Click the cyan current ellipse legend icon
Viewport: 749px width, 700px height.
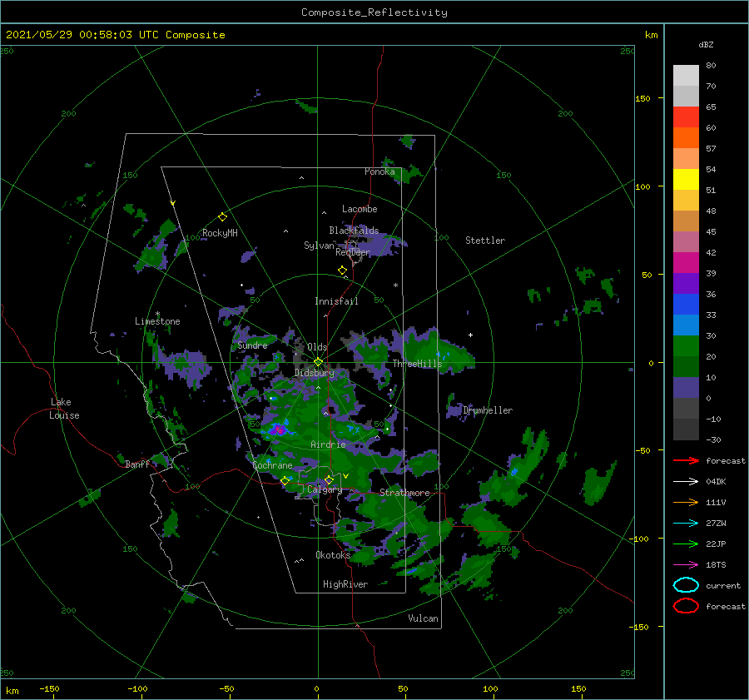(x=686, y=585)
